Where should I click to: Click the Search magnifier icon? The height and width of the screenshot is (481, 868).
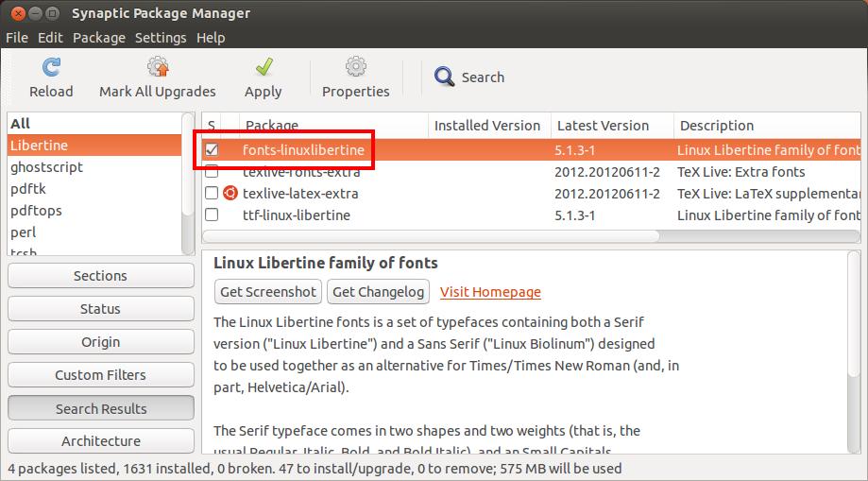coord(444,77)
